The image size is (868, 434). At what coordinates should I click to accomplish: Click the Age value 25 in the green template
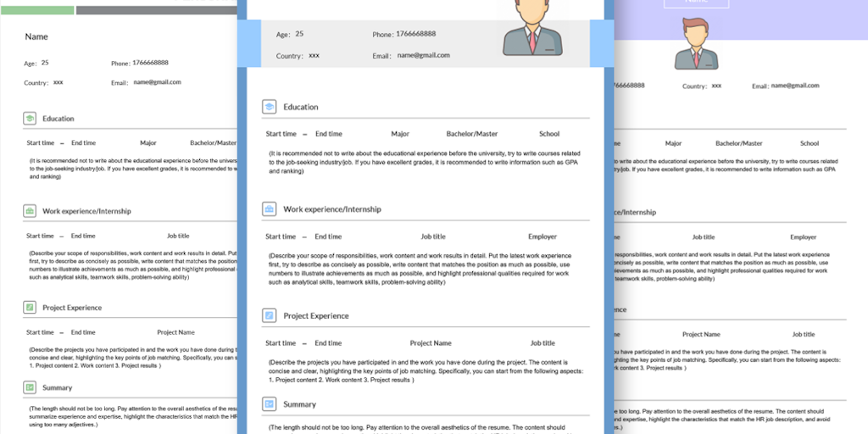[45, 63]
